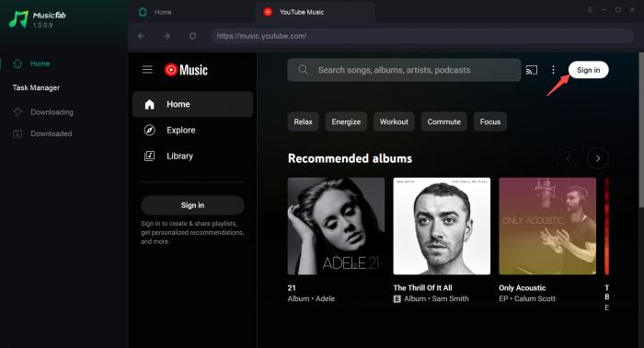The height and width of the screenshot is (348, 644).
Task: Go back with the back arrow
Action: pos(142,36)
